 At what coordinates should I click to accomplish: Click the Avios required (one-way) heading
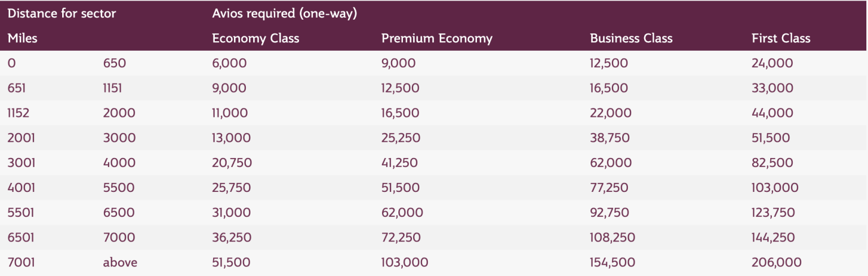tap(284, 14)
